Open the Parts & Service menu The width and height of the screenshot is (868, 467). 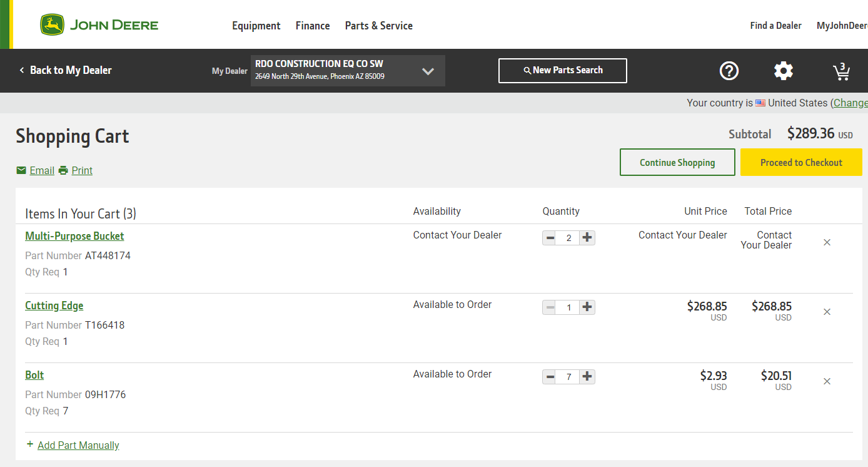pos(378,26)
